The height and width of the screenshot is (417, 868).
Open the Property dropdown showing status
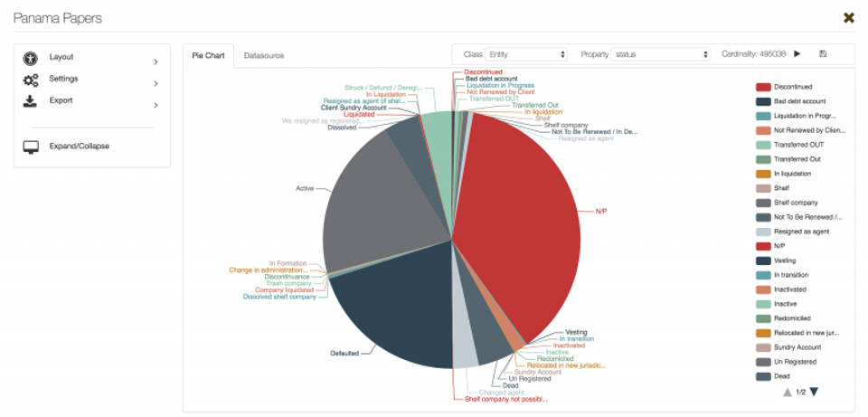pos(661,54)
